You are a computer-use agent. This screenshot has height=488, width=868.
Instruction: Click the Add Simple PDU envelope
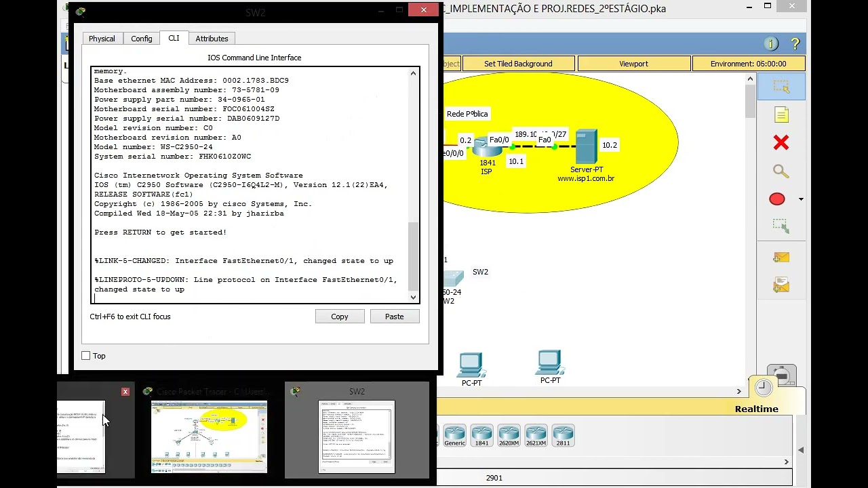781,258
